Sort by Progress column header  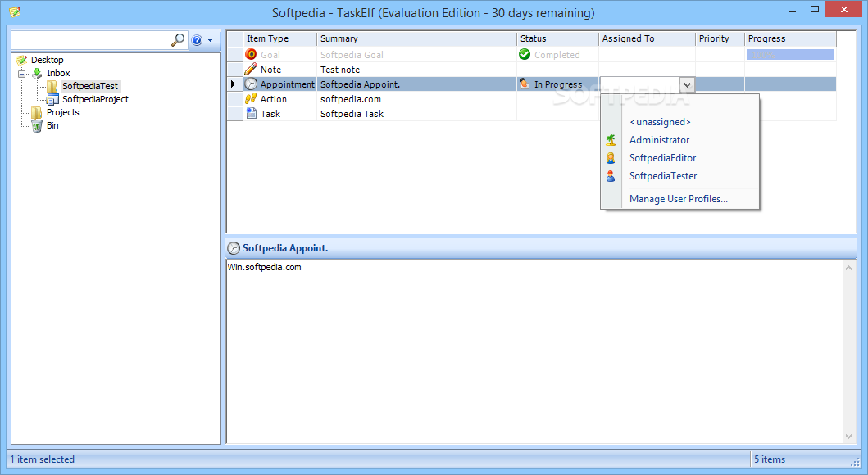(790, 38)
